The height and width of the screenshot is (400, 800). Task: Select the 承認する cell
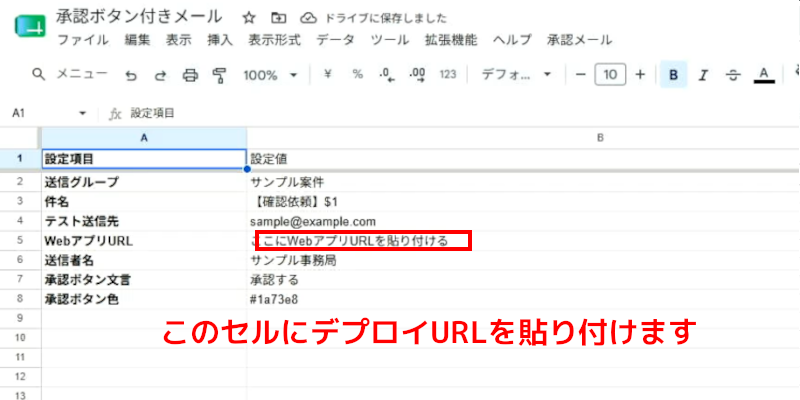523,280
